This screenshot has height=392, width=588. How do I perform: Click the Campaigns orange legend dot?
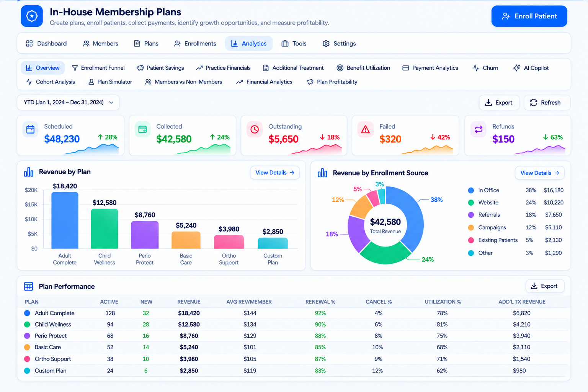[x=471, y=227]
